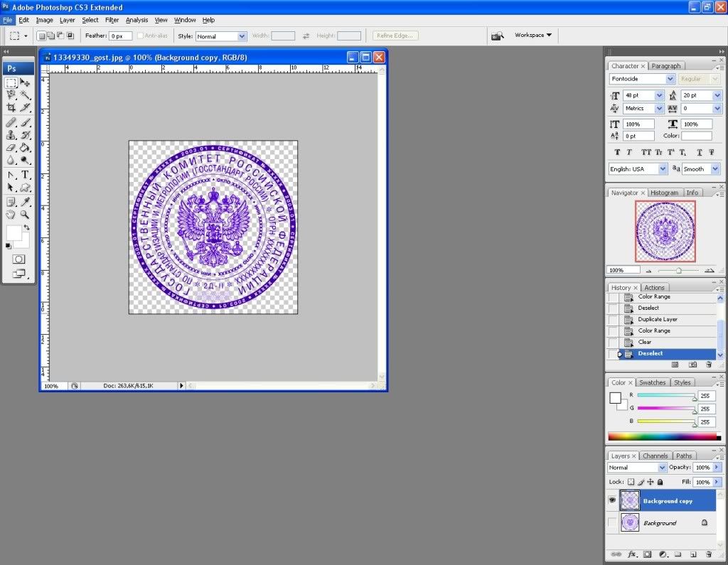
Task: Click the adjustment layer half-circle icon
Action: pos(663,554)
